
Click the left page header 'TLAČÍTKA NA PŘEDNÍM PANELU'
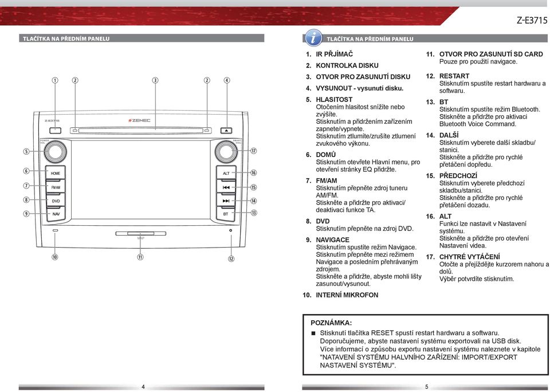pos(66,38)
